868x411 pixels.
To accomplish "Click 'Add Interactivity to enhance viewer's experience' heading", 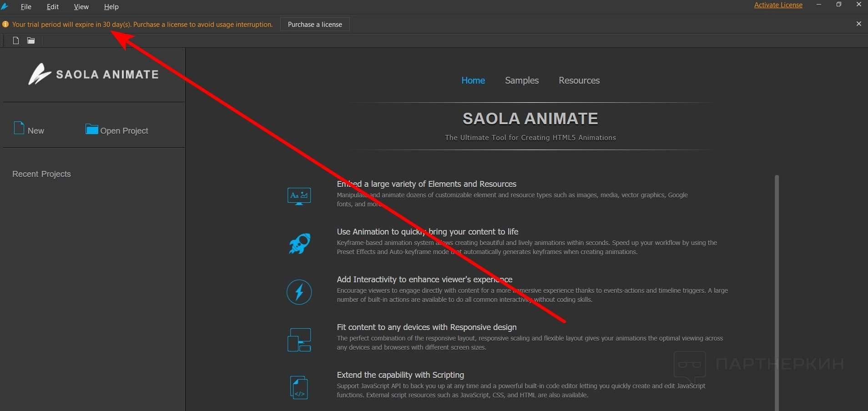I will point(424,280).
